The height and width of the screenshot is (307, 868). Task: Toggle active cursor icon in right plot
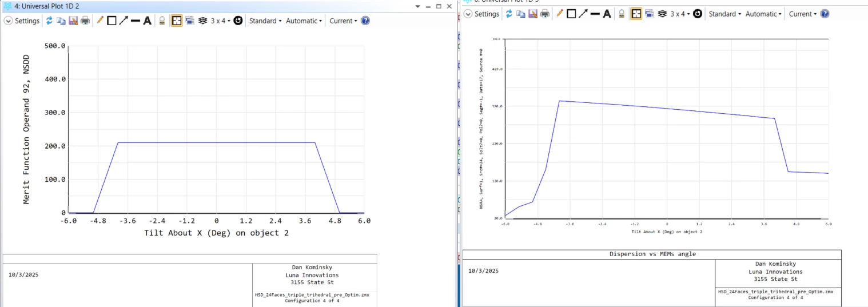(x=636, y=14)
